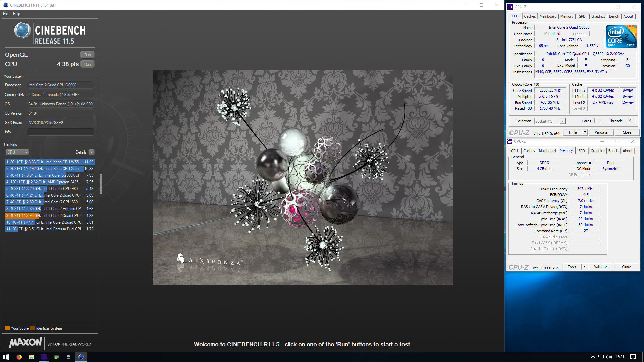Viewport: 644px width, 362px height.
Task: Click Tools button in upper CPU-Z window
Action: pyautogui.click(x=572, y=133)
